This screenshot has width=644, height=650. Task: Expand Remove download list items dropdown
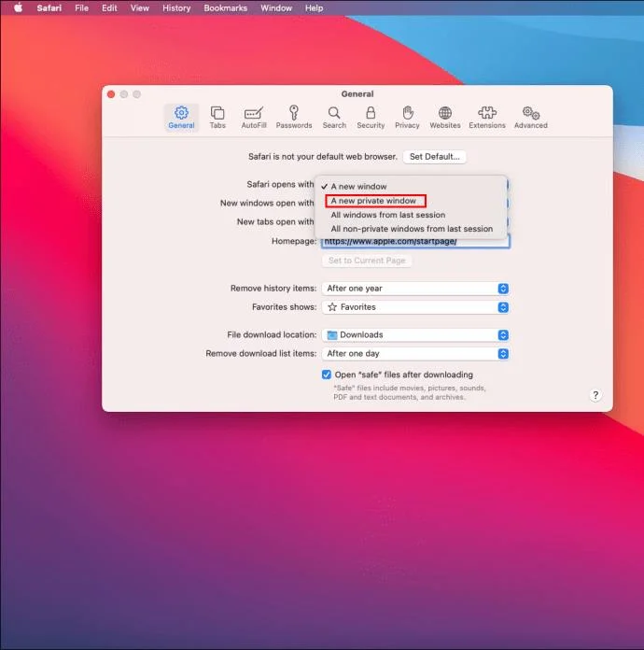pyautogui.click(x=415, y=354)
